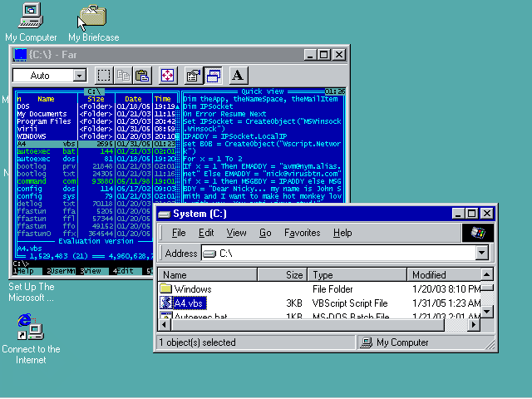Click the Paste clipboard icon in Far toolbar
This screenshot has height=399, width=532.
coord(141,76)
